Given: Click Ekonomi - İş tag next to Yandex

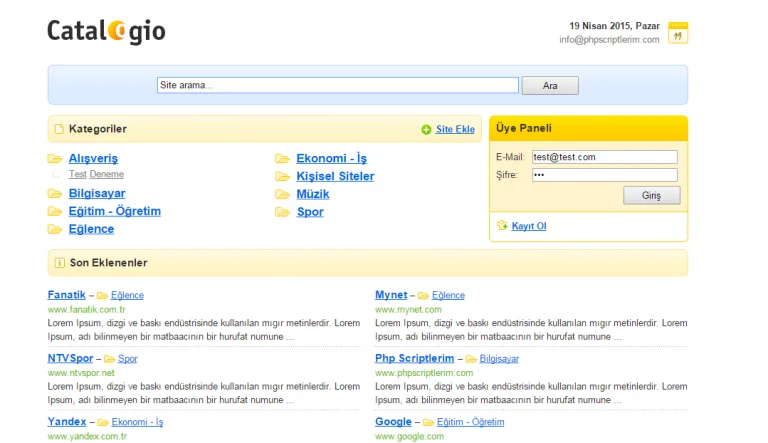Looking at the screenshot, I should [x=137, y=422].
